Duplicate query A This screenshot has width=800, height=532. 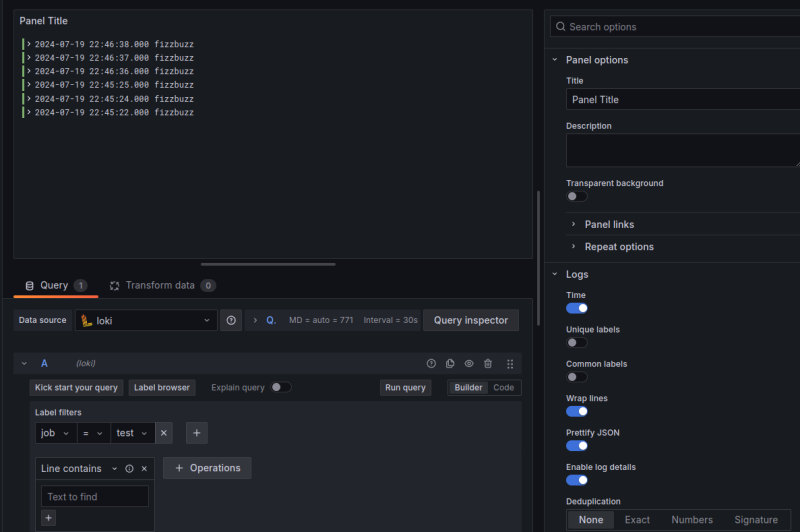(450, 364)
